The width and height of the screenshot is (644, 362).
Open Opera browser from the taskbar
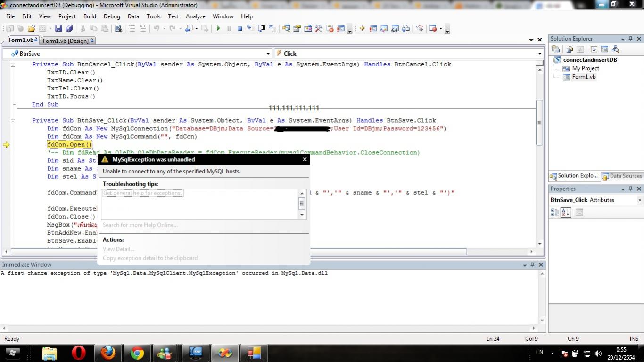[x=79, y=353]
